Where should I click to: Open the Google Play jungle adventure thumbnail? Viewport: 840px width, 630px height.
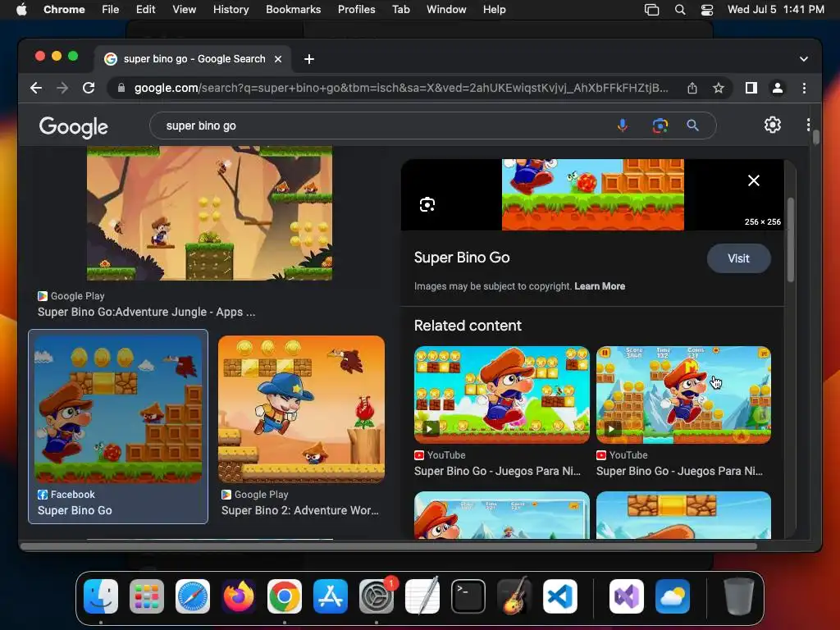click(x=209, y=213)
